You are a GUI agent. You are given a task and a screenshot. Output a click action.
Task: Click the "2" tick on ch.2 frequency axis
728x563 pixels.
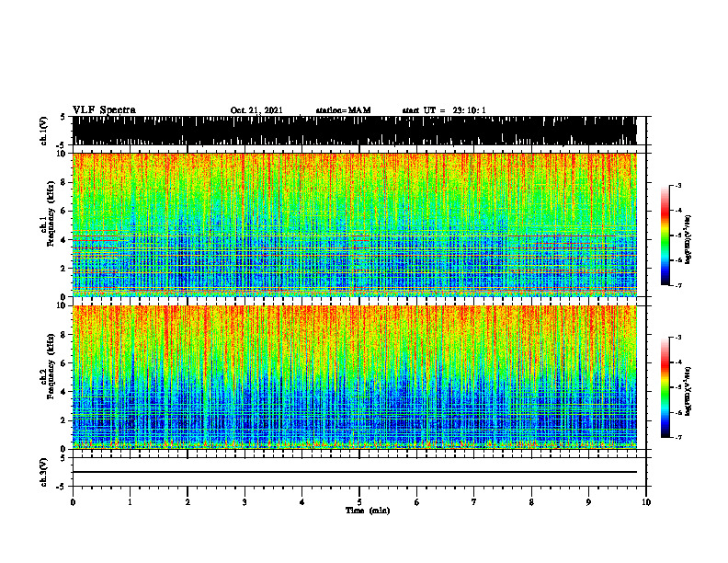tap(64, 420)
